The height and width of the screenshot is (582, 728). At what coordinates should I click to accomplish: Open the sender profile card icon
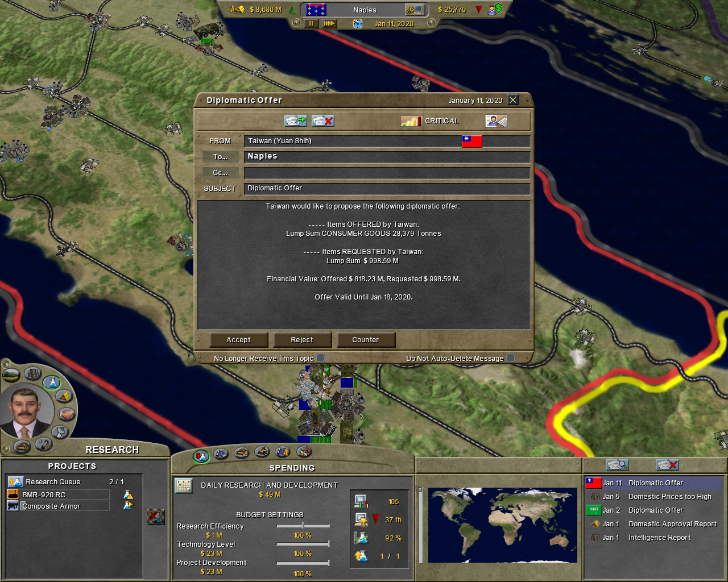click(495, 121)
